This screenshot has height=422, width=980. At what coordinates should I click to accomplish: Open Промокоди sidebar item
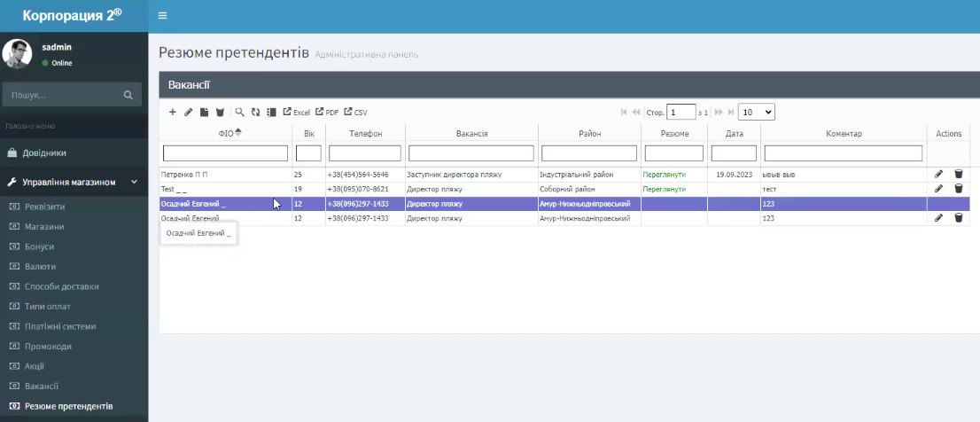pyautogui.click(x=48, y=347)
